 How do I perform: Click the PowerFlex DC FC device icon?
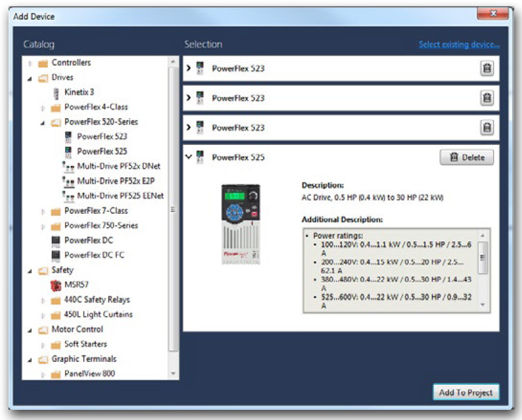click(56, 255)
